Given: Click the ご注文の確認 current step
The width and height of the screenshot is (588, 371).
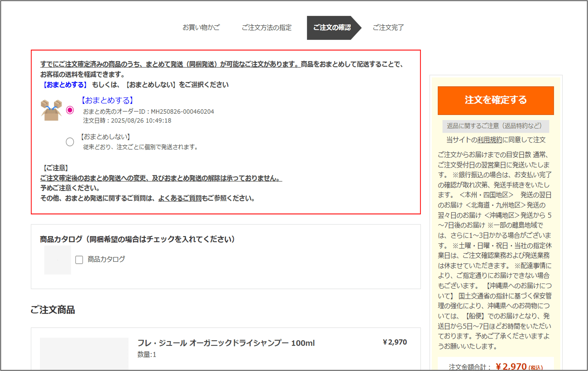Looking at the screenshot, I should click(332, 28).
